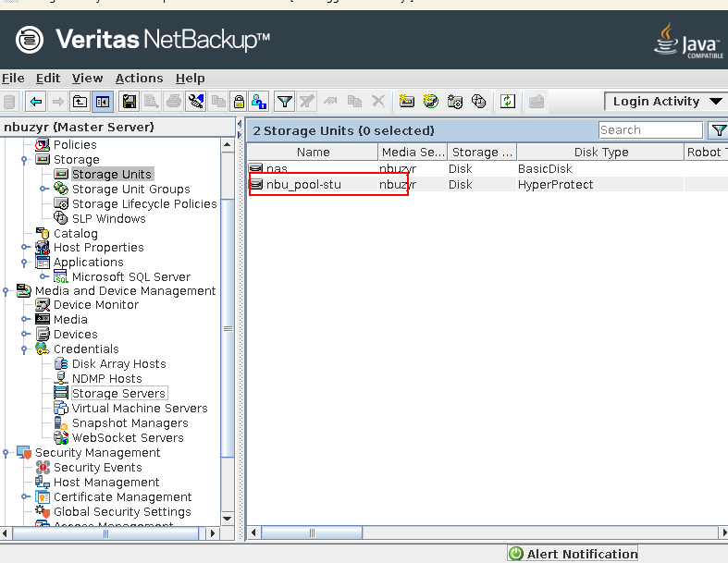This screenshot has height=563, width=728.
Task: Click the Security Events icon
Action: pyautogui.click(x=43, y=468)
